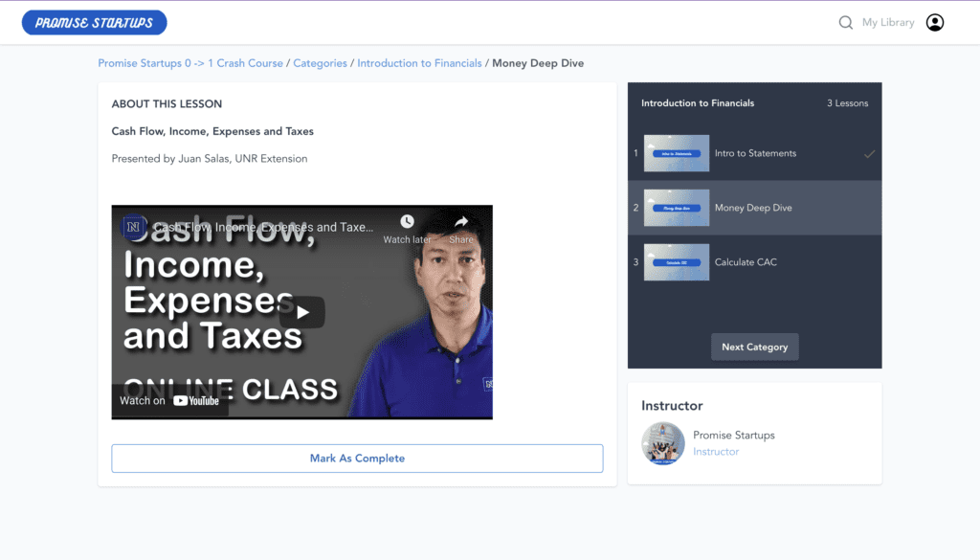Click Watch on YouTube

[169, 401]
